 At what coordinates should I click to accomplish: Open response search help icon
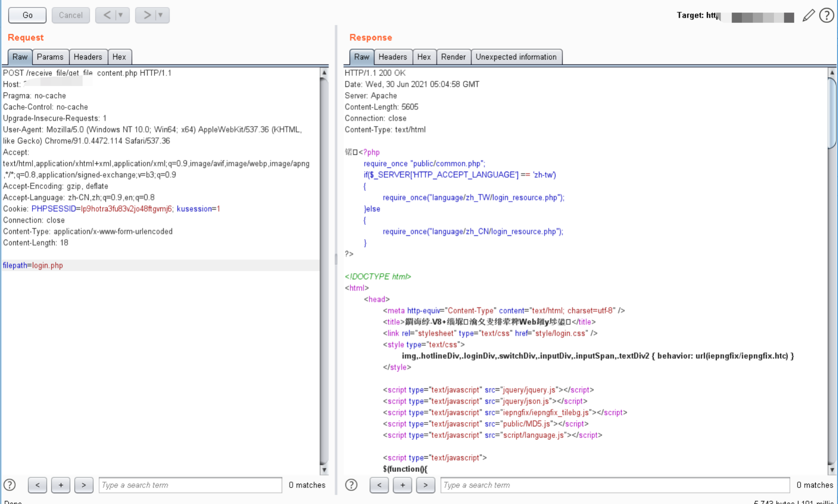351,485
